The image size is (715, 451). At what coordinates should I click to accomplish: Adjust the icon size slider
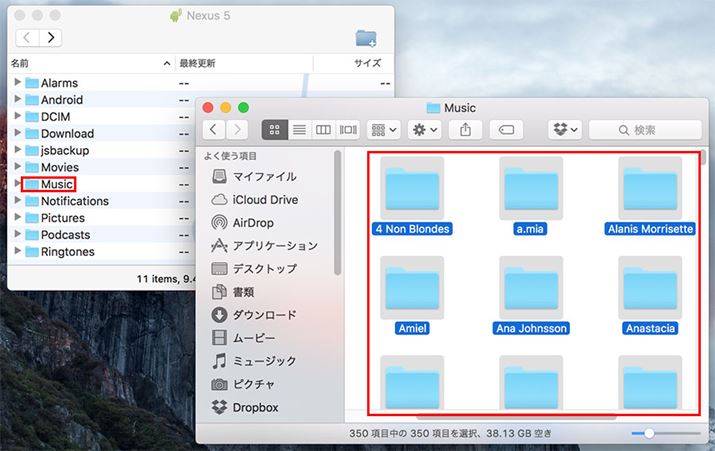pyautogui.click(x=650, y=433)
